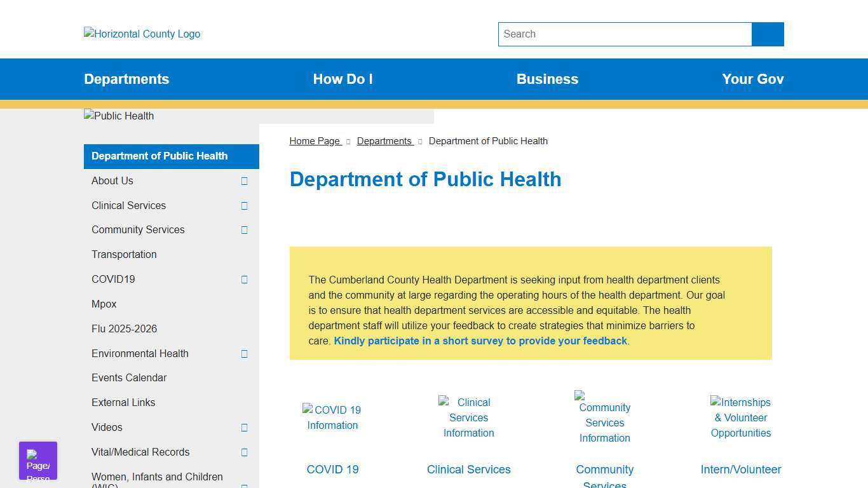Go to Home Page via breadcrumb
The width and height of the screenshot is (868, 488).
(x=315, y=140)
